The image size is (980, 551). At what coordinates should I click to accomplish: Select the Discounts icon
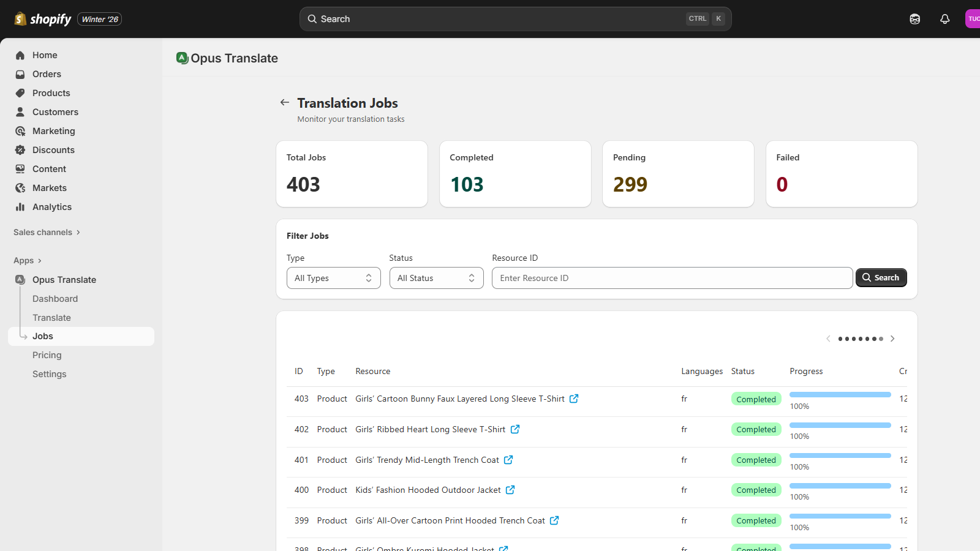coord(20,149)
